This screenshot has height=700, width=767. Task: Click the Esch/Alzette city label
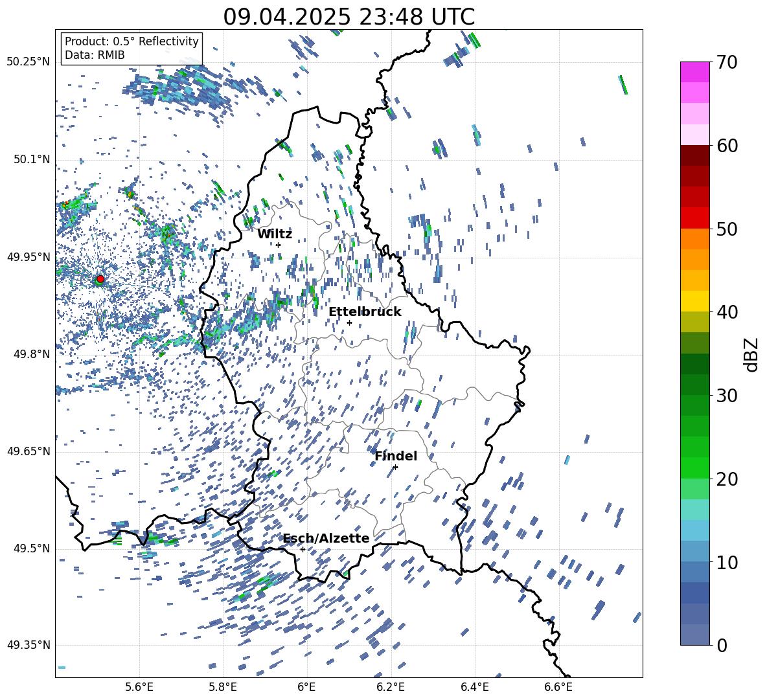pyautogui.click(x=326, y=538)
